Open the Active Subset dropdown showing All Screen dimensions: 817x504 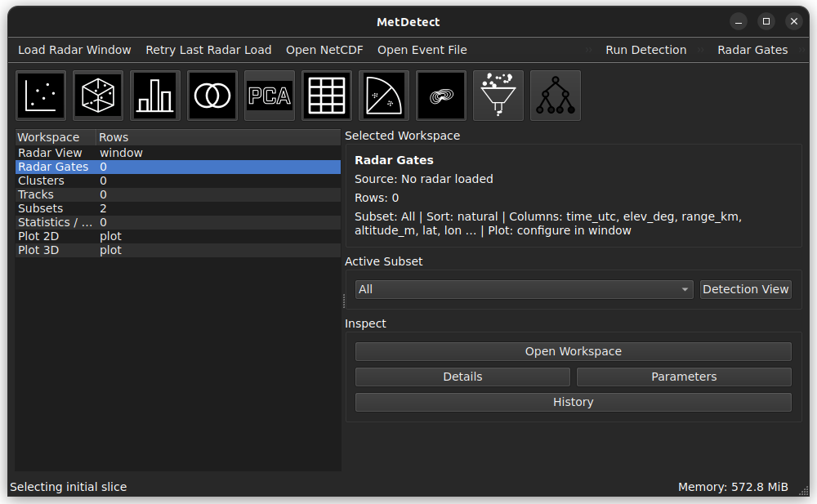pos(525,289)
